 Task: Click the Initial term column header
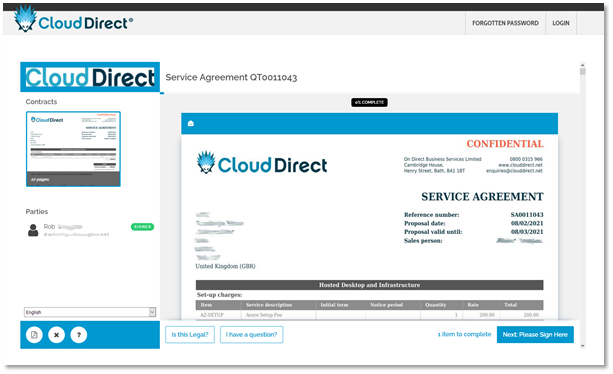click(334, 305)
